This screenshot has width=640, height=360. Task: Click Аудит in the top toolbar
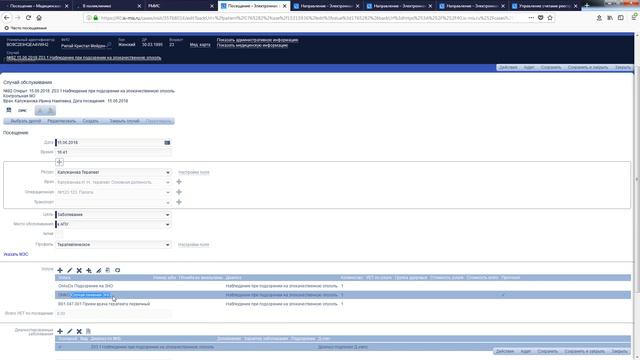[529, 67]
